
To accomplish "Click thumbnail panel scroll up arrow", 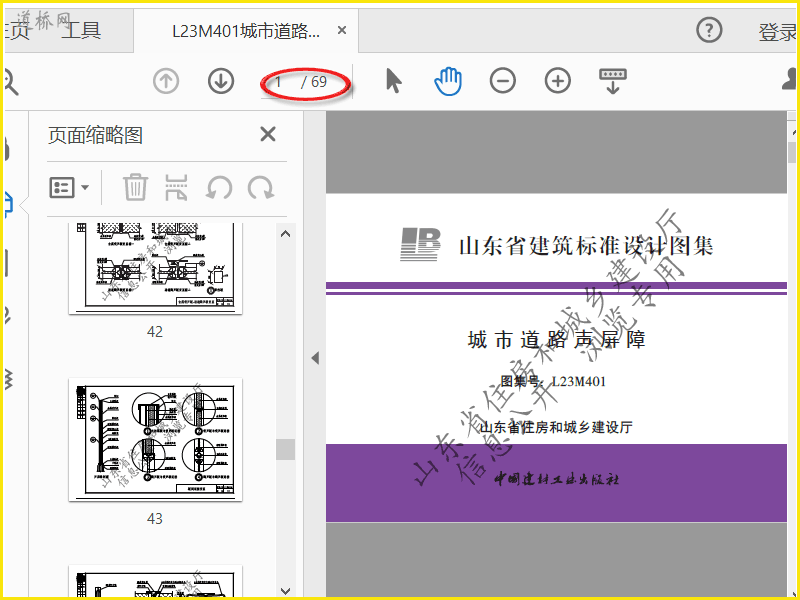I will [286, 234].
